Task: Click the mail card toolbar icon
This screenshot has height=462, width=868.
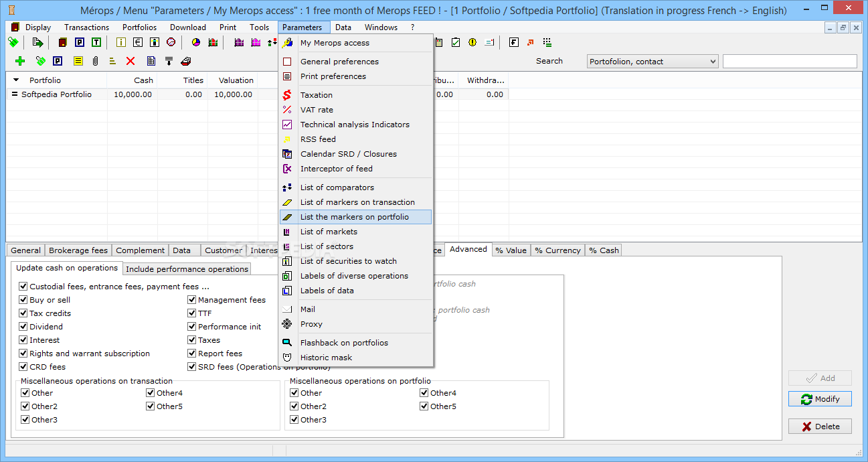Action: [x=489, y=42]
